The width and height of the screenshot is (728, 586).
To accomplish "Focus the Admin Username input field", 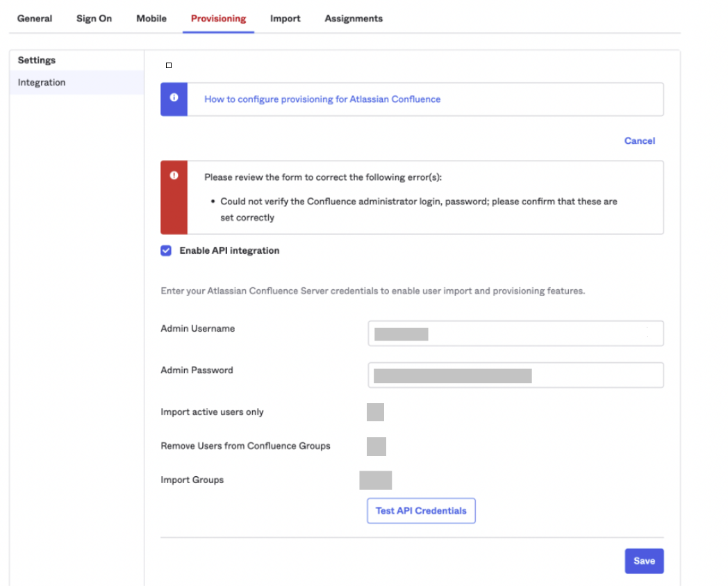I will [x=515, y=334].
